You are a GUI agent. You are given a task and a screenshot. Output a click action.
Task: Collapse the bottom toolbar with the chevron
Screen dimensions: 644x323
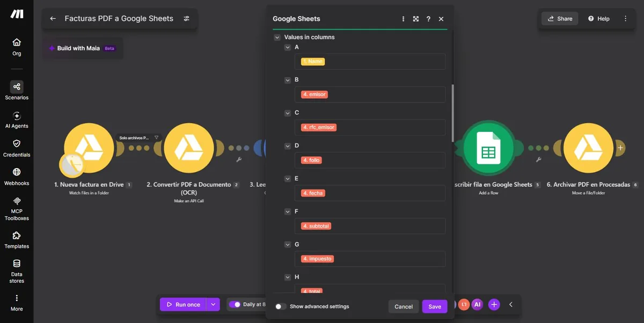[511, 305]
